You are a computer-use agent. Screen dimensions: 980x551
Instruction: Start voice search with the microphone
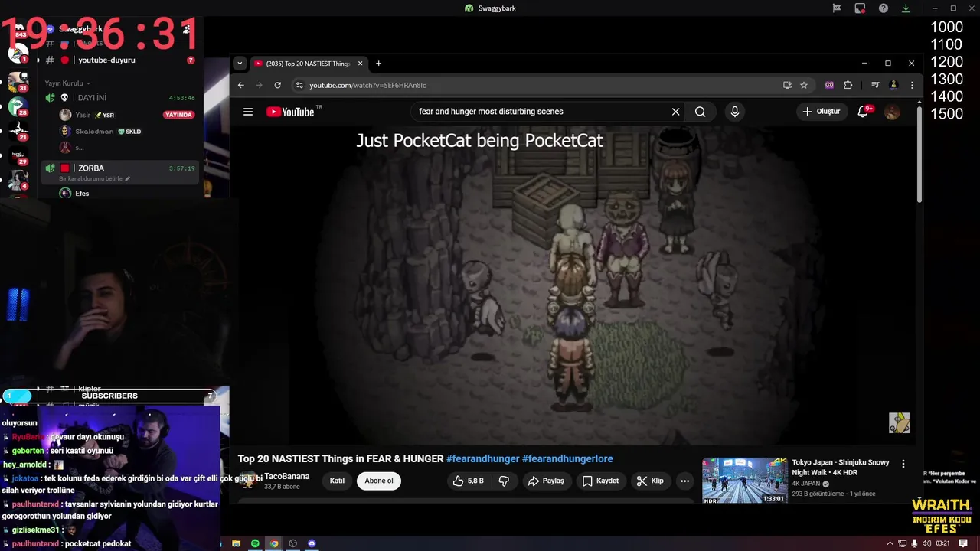(x=735, y=112)
